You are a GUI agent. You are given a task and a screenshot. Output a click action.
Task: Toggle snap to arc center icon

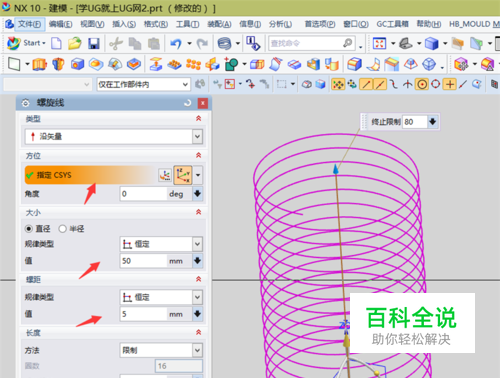click(422, 84)
